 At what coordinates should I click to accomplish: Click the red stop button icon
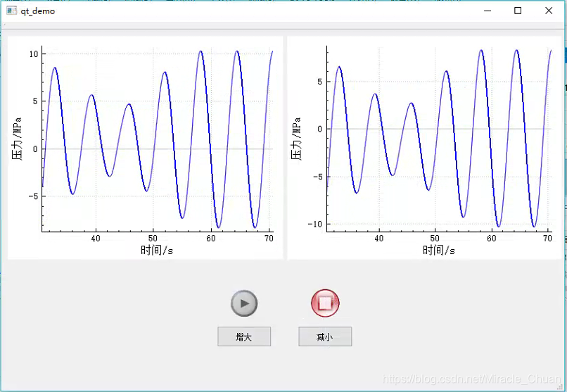click(x=325, y=303)
